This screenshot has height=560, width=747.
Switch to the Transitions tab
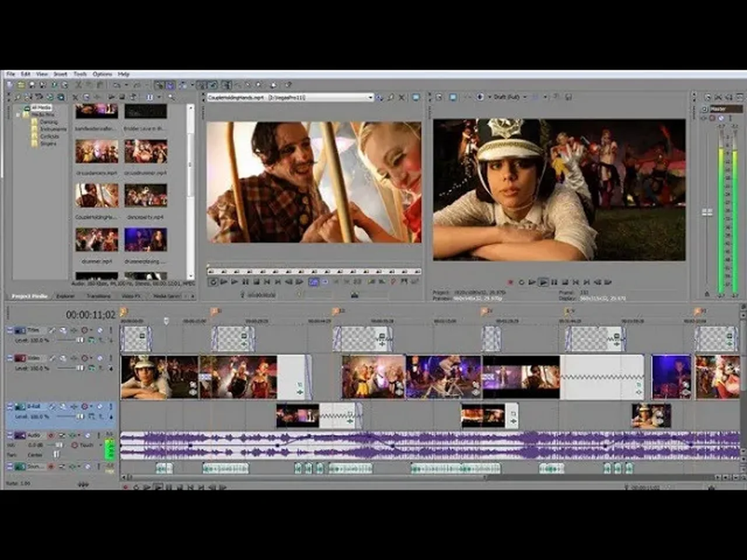(x=98, y=296)
